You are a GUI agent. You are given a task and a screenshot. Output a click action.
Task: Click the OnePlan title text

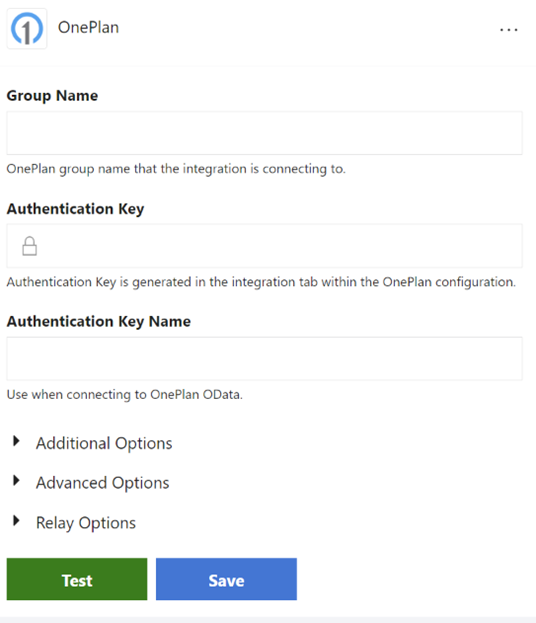pos(88,27)
